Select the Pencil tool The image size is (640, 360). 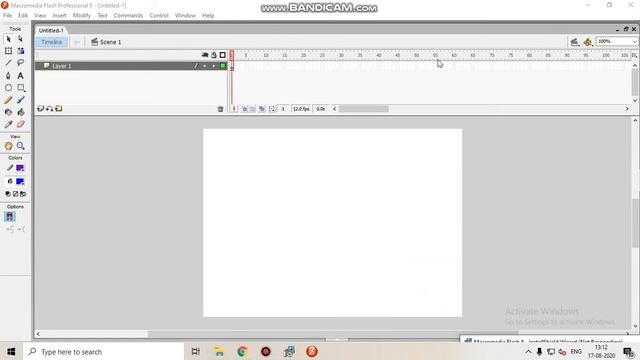click(8, 100)
